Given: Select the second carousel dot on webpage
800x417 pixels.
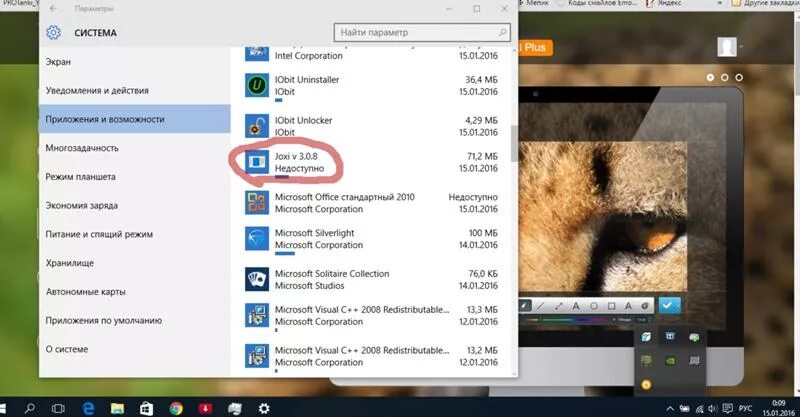Looking at the screenshot, I should 724,78.
